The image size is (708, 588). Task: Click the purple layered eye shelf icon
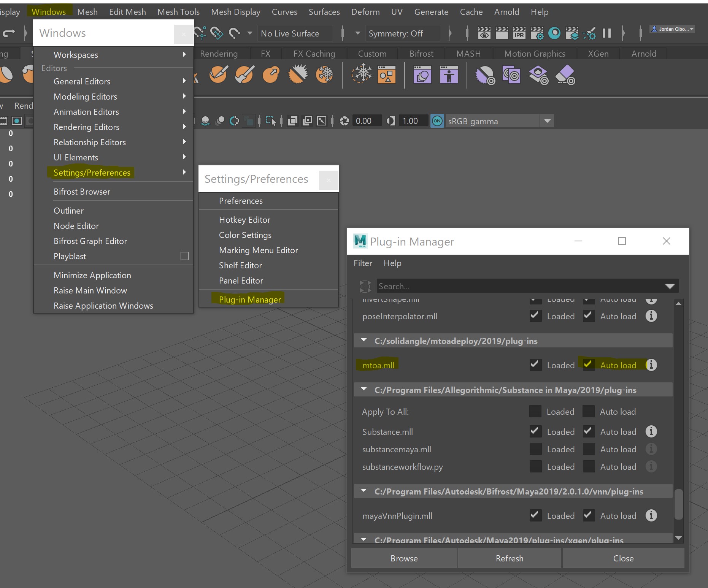pos(539,75)
